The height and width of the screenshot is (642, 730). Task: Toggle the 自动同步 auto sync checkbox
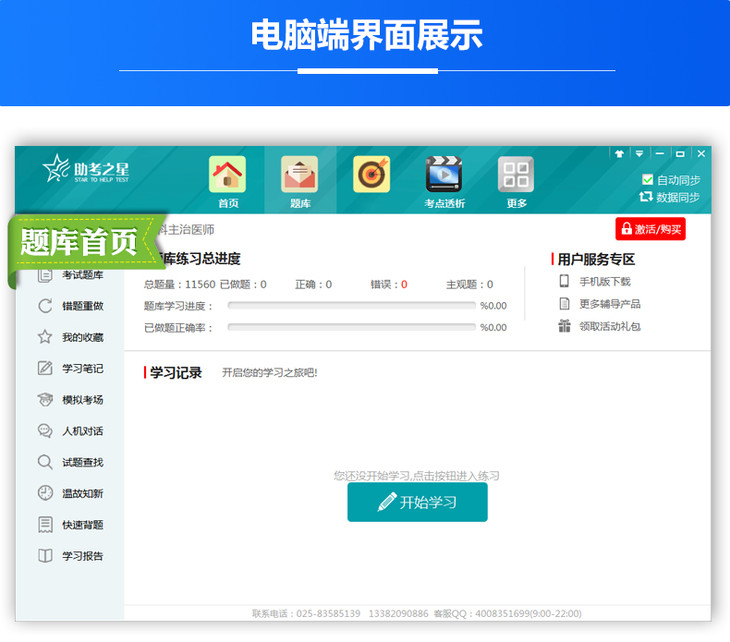pyautogui.click(x=646, y=180)
